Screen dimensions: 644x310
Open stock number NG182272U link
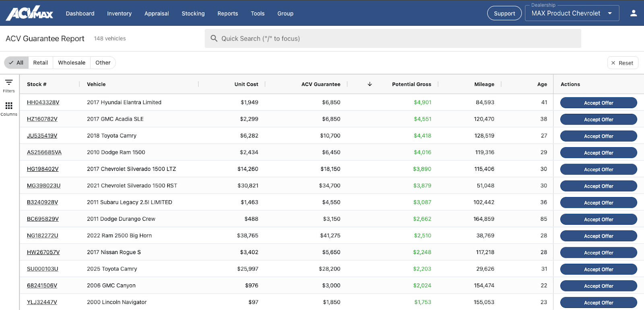point(42,236)
